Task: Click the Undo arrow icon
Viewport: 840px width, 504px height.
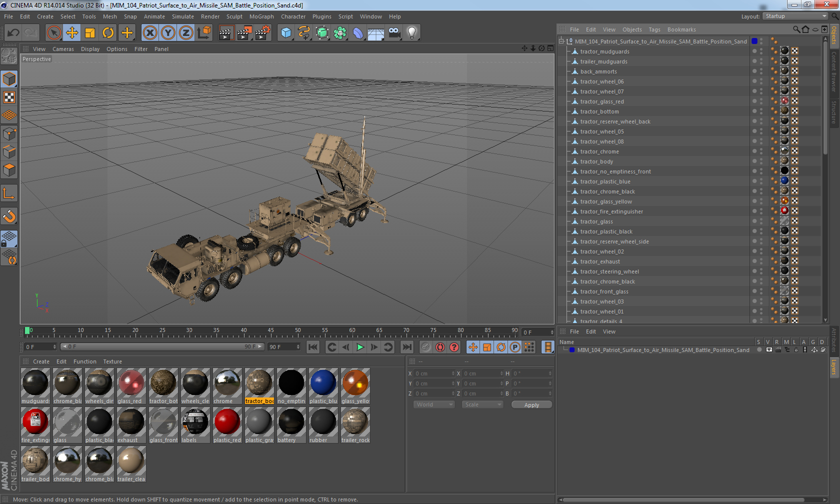Action: pos(13,33)
